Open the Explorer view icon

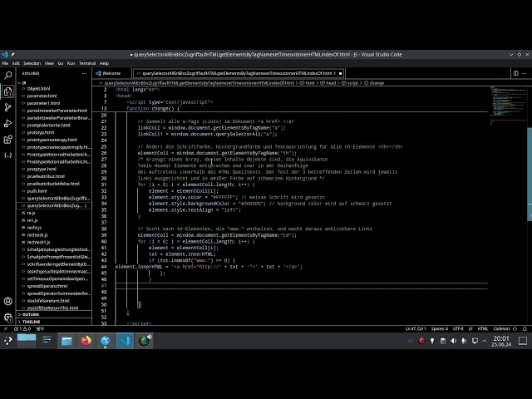click(x=7, y=91)
